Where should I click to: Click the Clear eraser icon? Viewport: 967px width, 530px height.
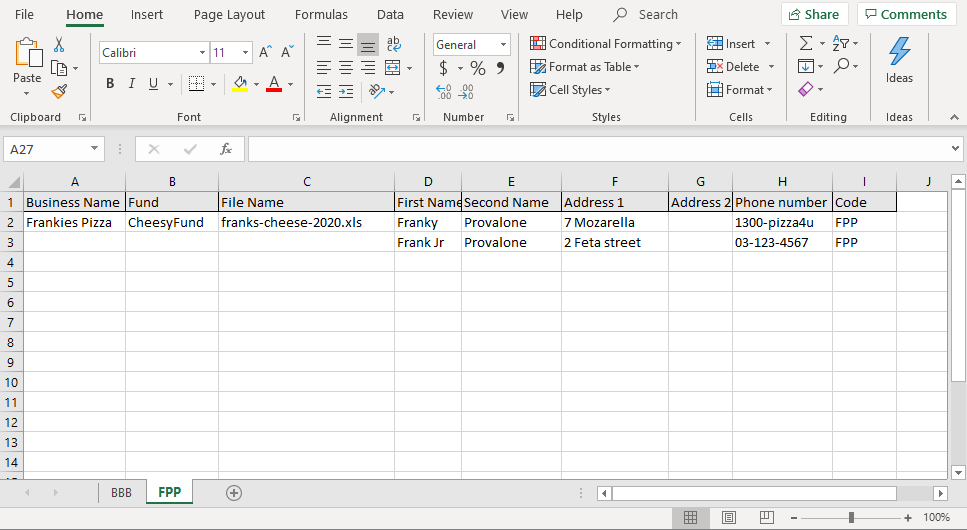coord(805,89)
